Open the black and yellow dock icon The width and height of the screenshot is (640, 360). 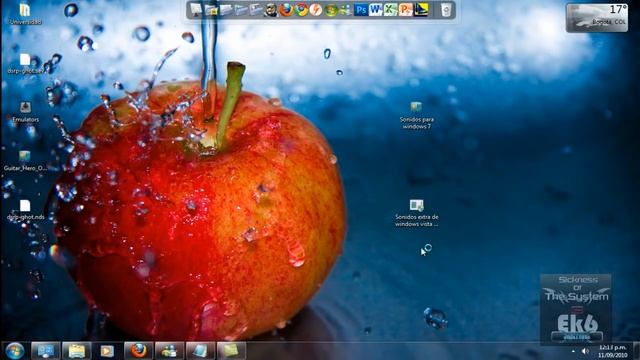pos(421,10)
